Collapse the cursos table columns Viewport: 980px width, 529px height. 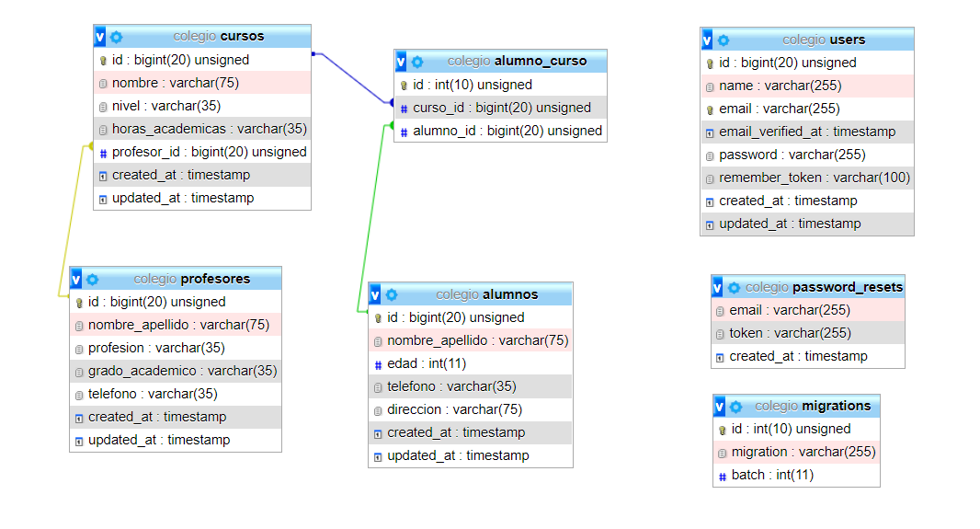100,37
